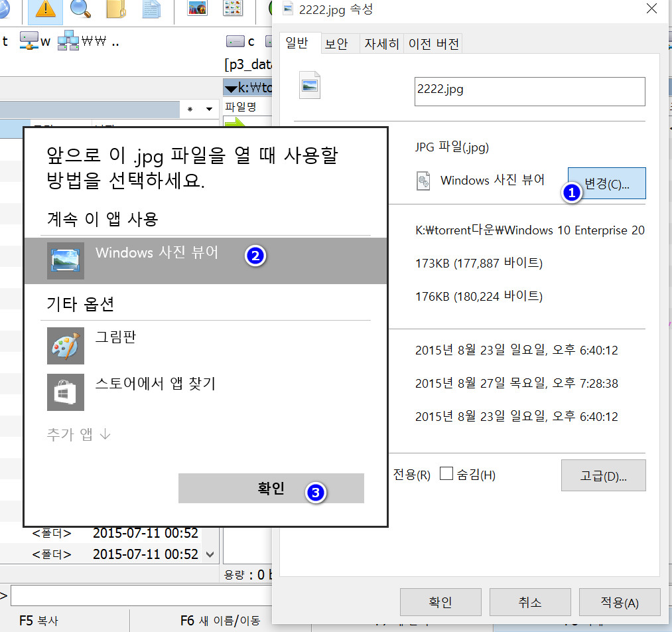Toggle the 숨김(H) hidden checkbox
The image size is (672, 632).
(x=446, y=473)
